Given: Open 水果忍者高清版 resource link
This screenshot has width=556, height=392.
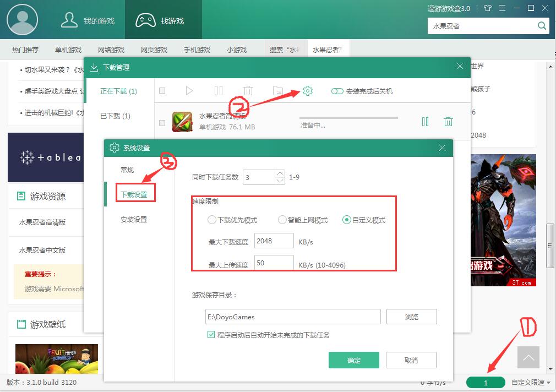Looking at the screenshot, I should pos(42,222).
